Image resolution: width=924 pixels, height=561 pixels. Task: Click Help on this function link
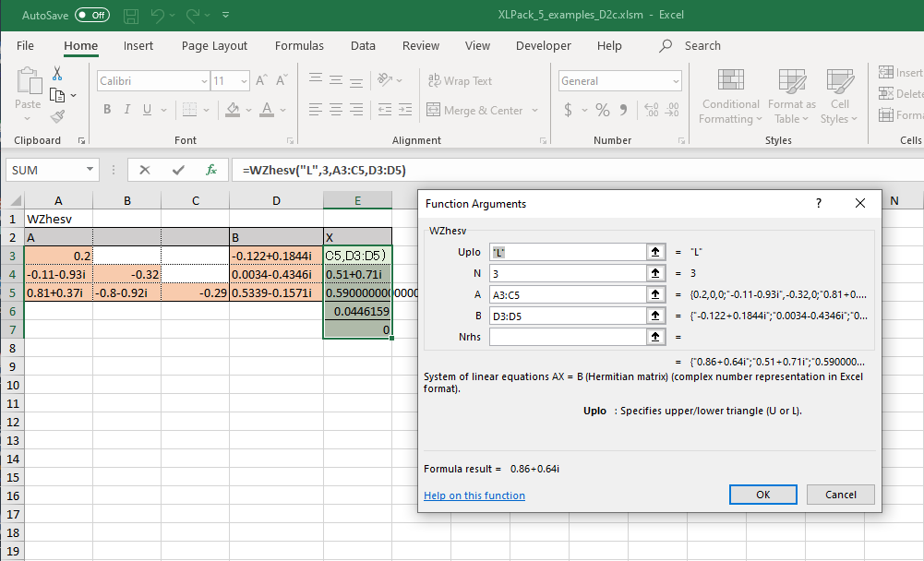click(474, 495)
